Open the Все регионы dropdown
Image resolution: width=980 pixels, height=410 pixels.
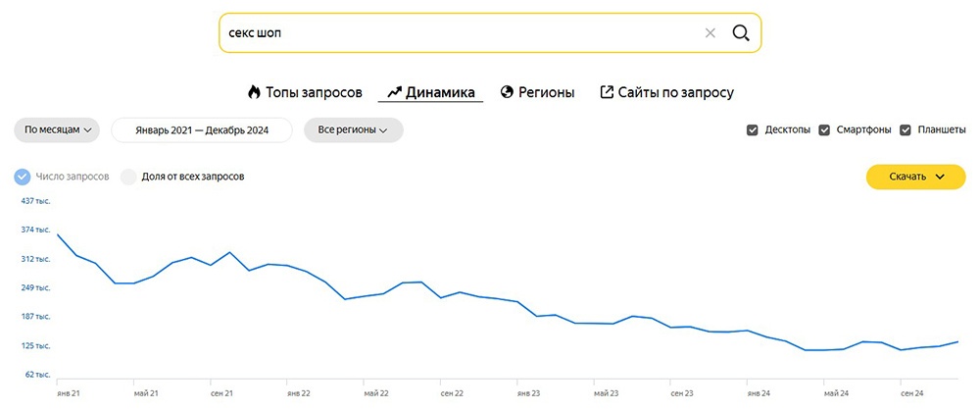click(x=353, y=130)
